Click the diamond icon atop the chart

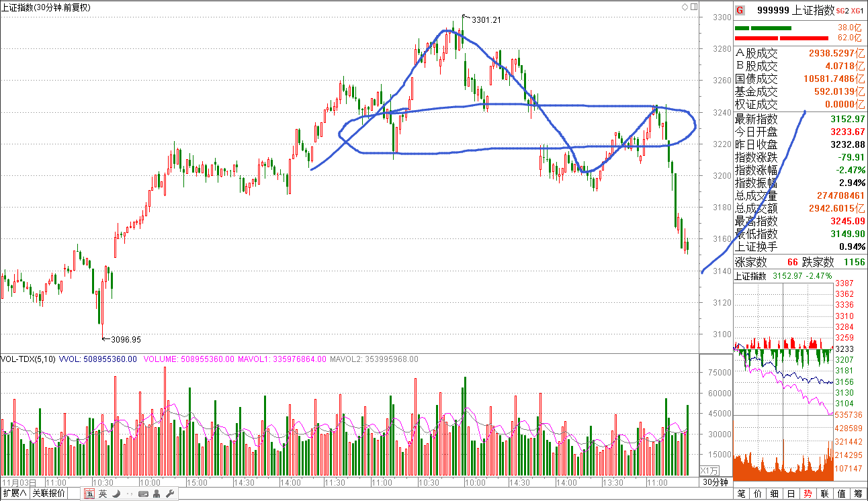pos(685,7)
